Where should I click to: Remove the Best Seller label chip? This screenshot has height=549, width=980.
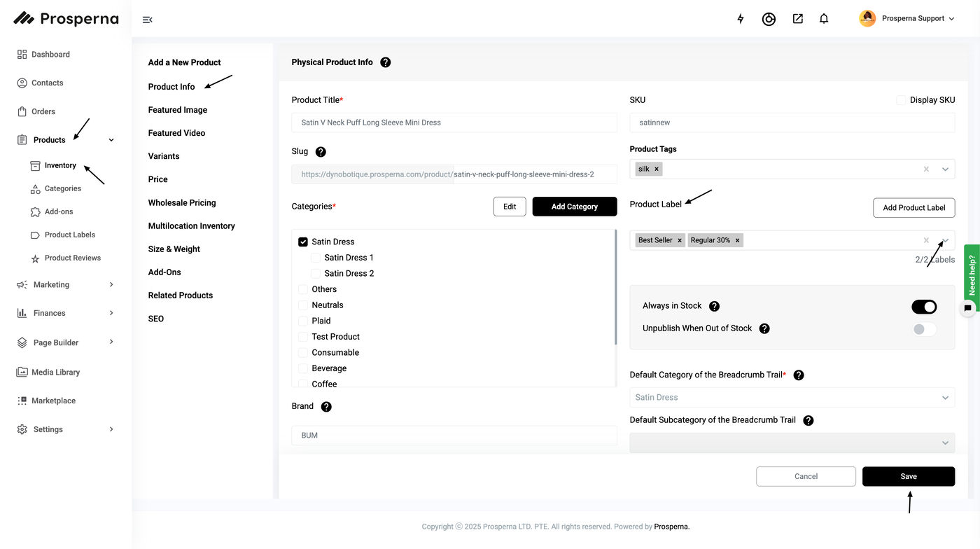click(679, 240)
